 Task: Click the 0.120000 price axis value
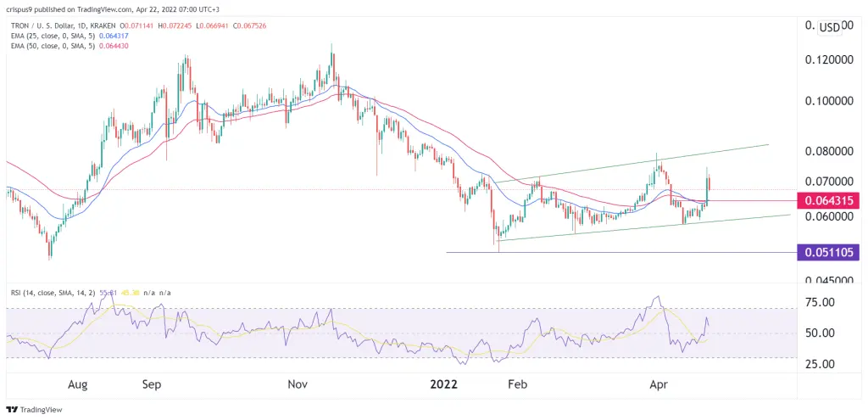tap(829, 61)
